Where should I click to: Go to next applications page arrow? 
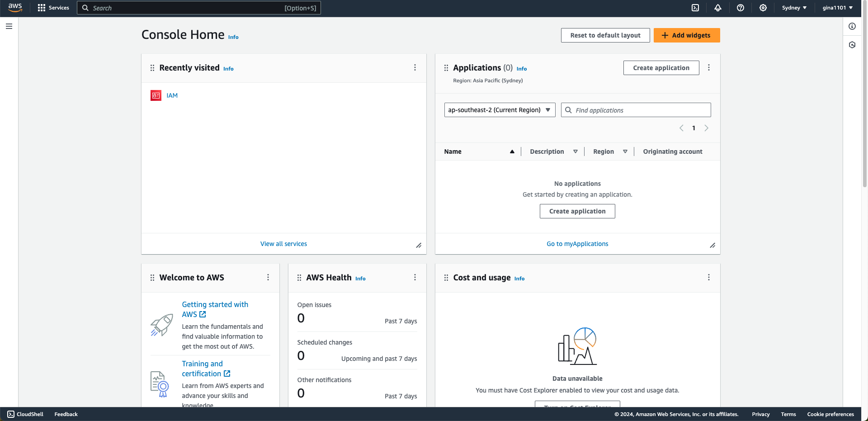tap(707, 128)
